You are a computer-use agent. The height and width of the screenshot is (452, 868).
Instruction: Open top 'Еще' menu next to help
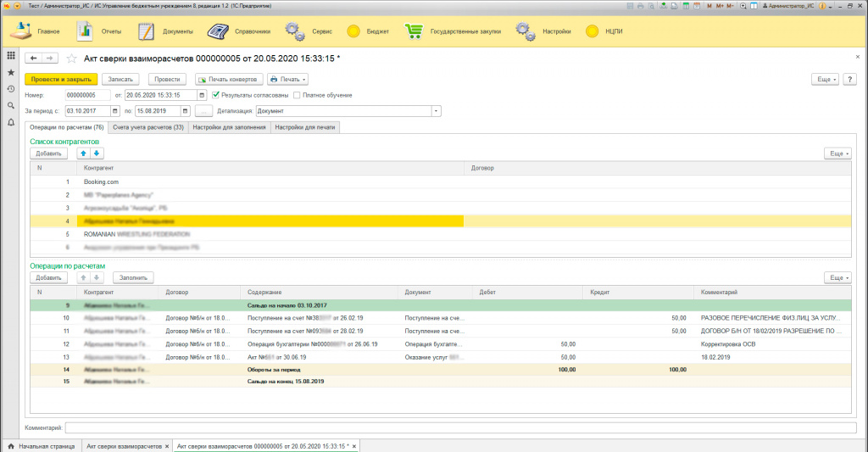tap(825, 79)
